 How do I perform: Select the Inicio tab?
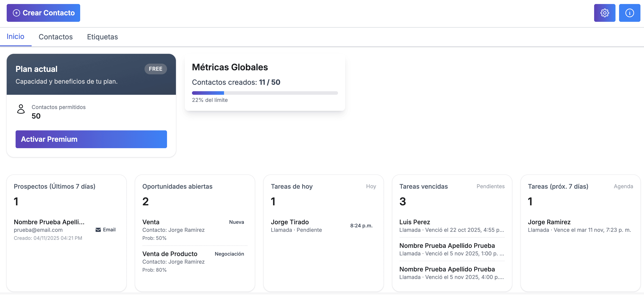tap(15, 36)
